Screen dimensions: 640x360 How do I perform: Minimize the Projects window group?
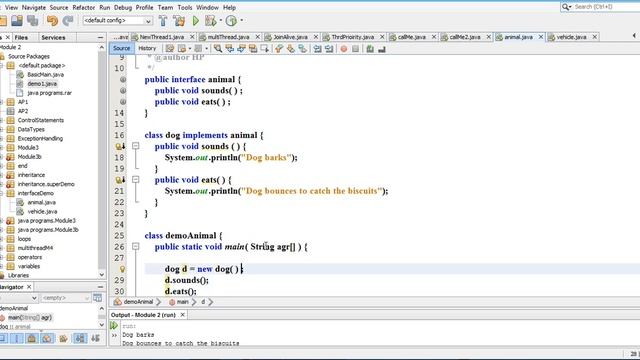pyautogui.click(x=100, y=38)
